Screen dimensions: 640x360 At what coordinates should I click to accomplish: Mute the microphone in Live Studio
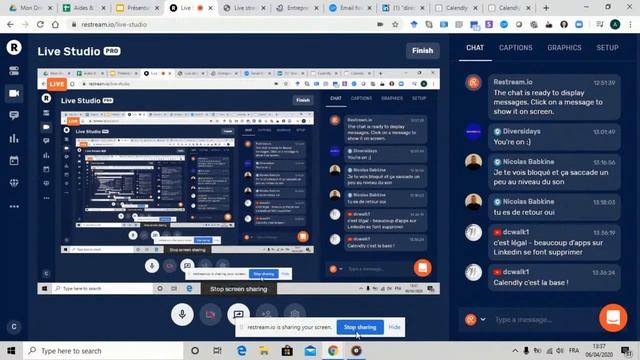point(182,314)
